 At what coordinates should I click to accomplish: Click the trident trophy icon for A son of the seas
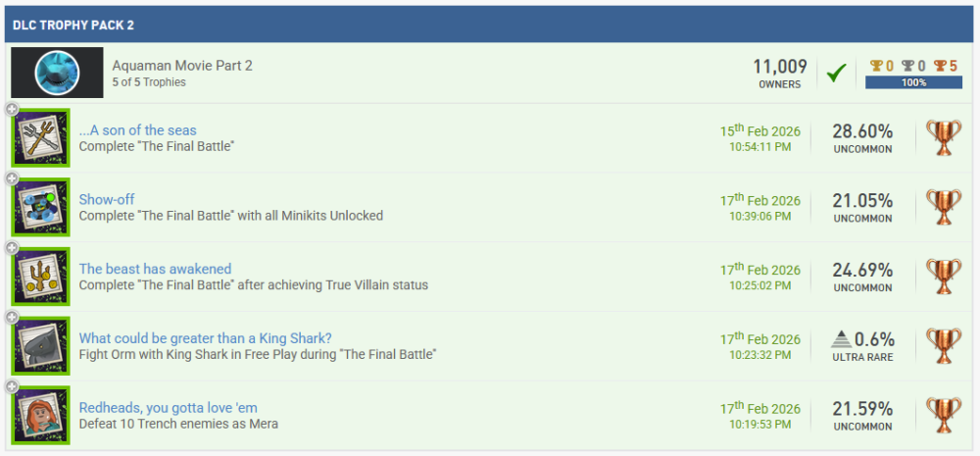point(40,138)
